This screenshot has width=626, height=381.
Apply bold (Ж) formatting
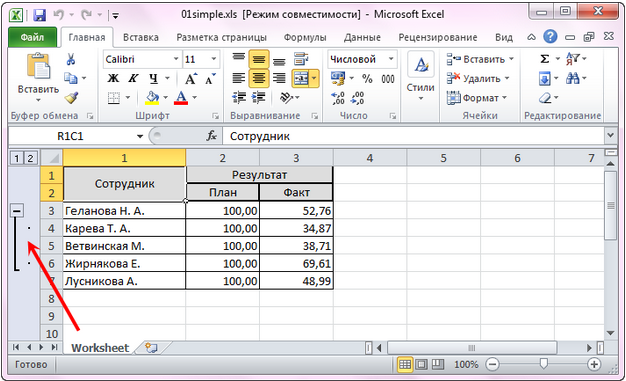[x=113, y=78]
